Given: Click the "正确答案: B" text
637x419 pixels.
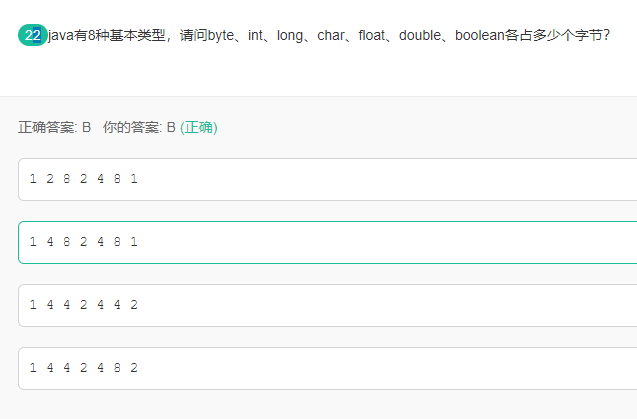Looking at the screenshot, I should pyautogui.click(x=54, y=128).
